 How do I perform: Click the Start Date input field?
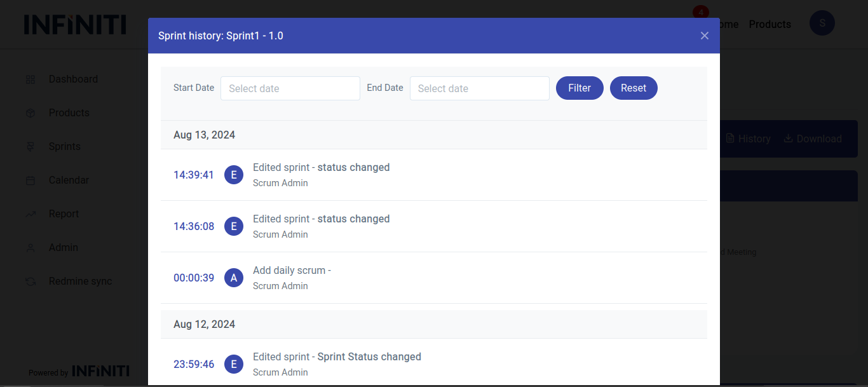click(x=290, y=88)
